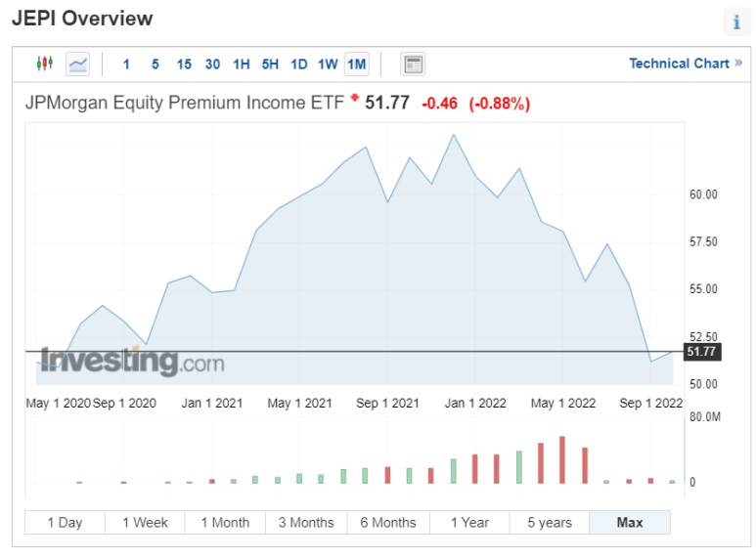Click the 57.50 price axis label

point(703,242)
